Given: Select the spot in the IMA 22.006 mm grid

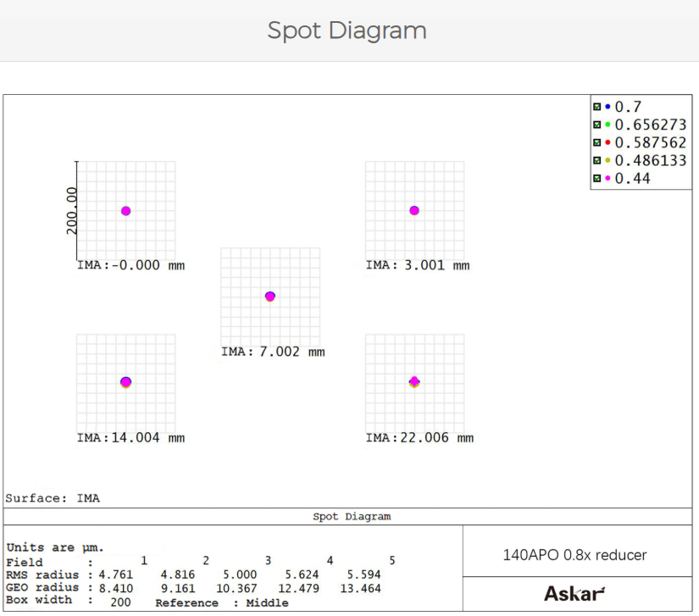Looking at the screenshot, I should tap(414, 382).
